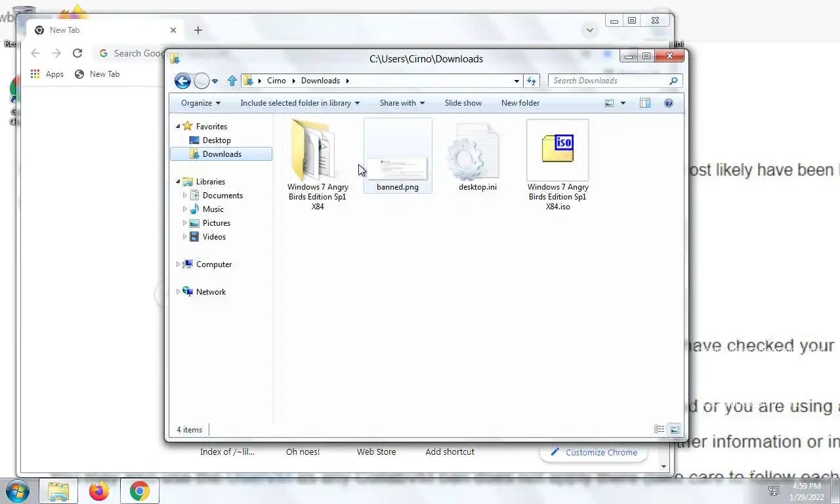Open address bar previous locations dropdown
The width and height of the screenshot is (840, 504).
pos(516,81)
